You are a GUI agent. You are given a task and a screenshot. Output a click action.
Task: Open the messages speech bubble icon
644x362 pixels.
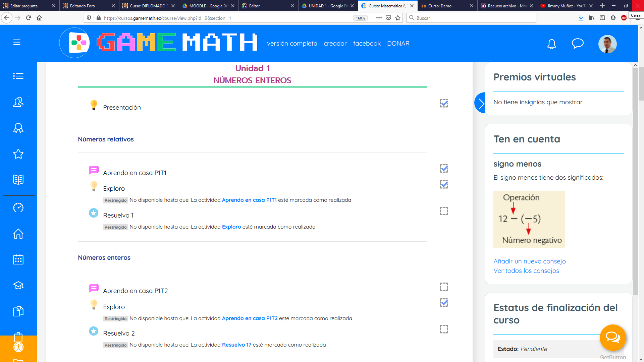tap(578, 44)
